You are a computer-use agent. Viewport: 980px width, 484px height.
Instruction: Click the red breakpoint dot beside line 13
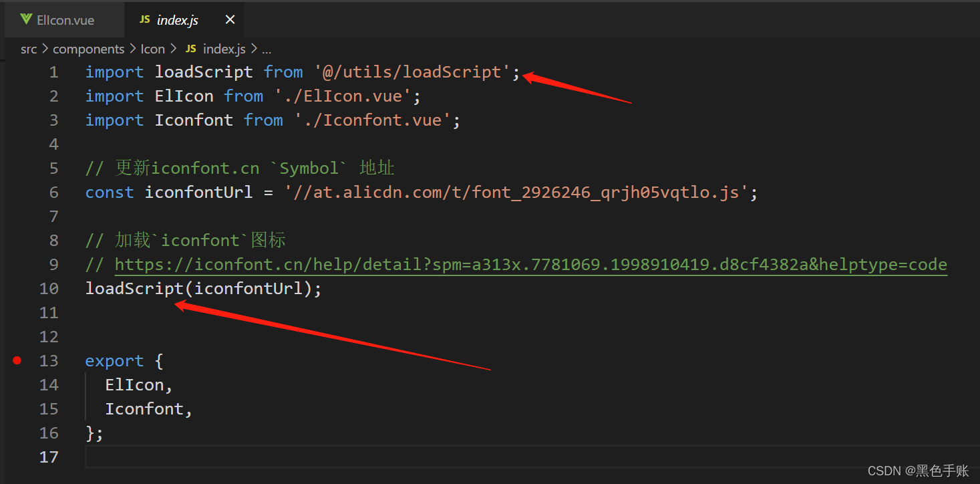(x=17, y=360)
